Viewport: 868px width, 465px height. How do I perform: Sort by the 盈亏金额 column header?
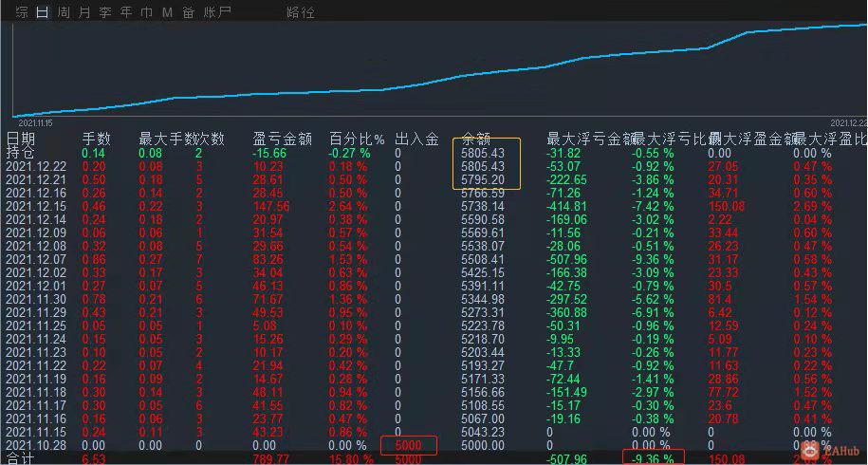283,139
